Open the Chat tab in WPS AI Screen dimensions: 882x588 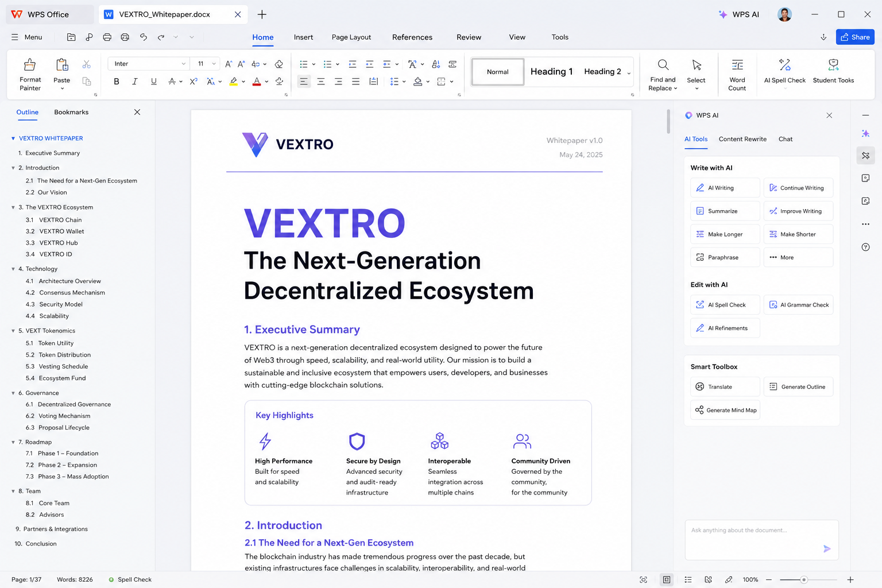786,139
